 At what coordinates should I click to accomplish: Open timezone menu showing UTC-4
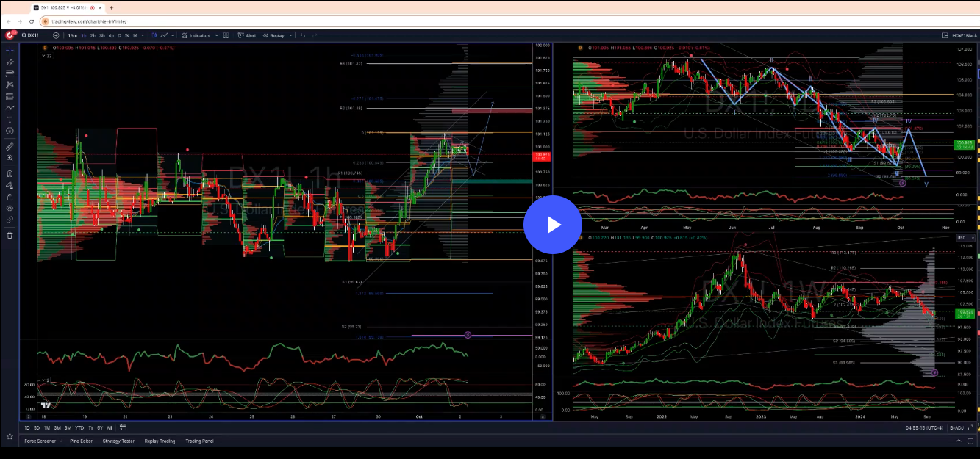pyautogui.click(x=924, y=427)
